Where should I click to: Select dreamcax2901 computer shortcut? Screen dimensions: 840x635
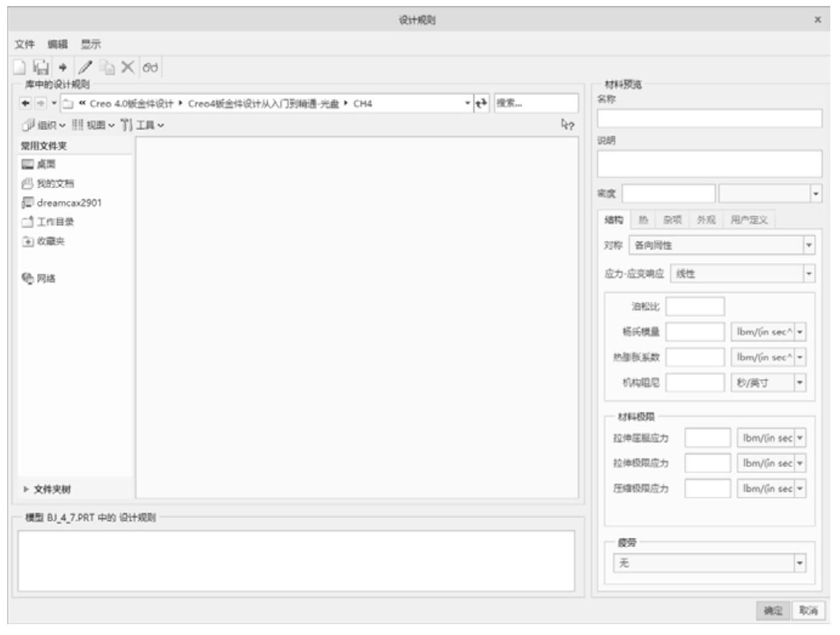pyautogui.click(x=61, y=203)
